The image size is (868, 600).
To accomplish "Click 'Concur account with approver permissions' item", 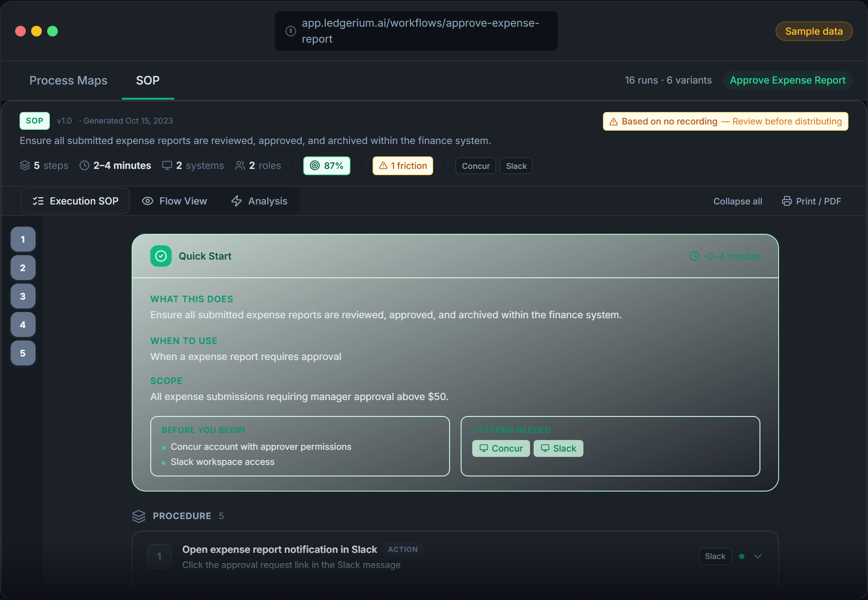I will pyautogui.click(x=261, y=447).
